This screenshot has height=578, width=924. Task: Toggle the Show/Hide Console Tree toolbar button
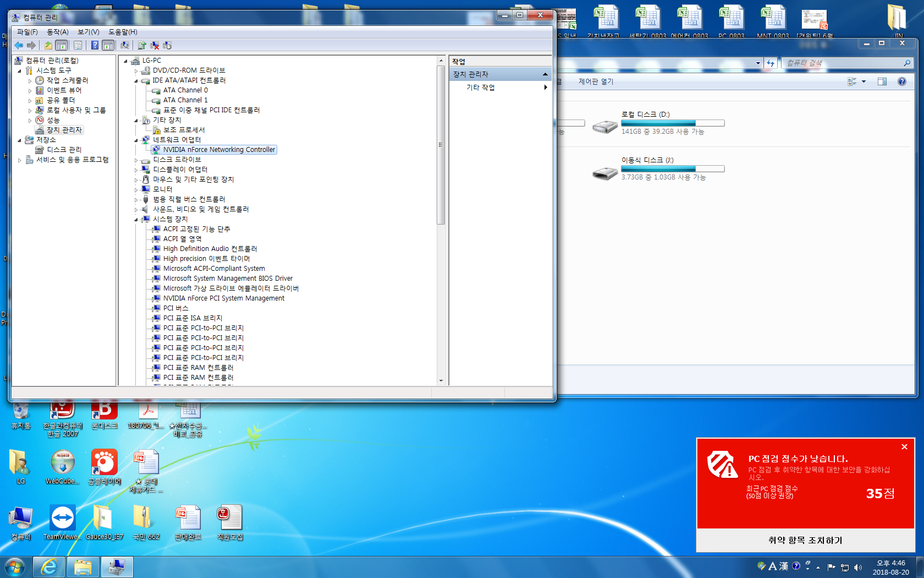pyautogui.click(x=62, y=45)
